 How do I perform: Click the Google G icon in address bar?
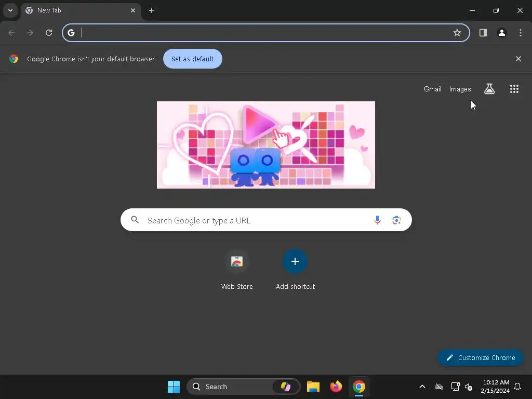71,33
